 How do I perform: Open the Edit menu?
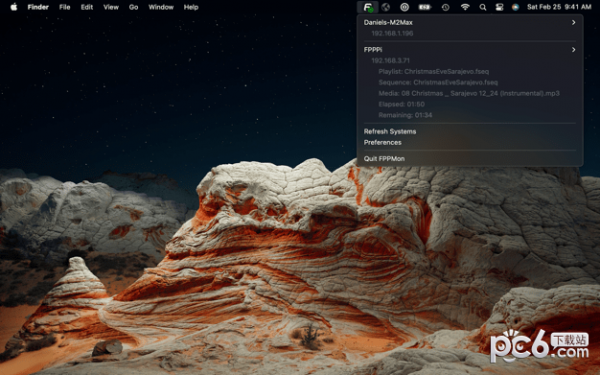(x=87, y=7)
